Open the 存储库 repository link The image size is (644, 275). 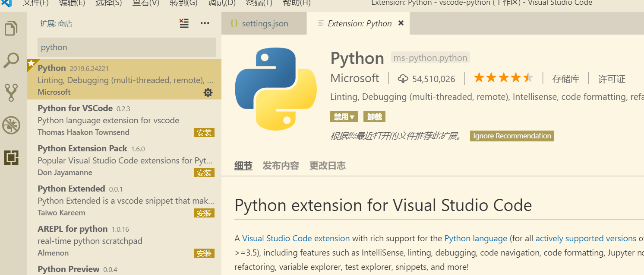click(x=565, y=78)
